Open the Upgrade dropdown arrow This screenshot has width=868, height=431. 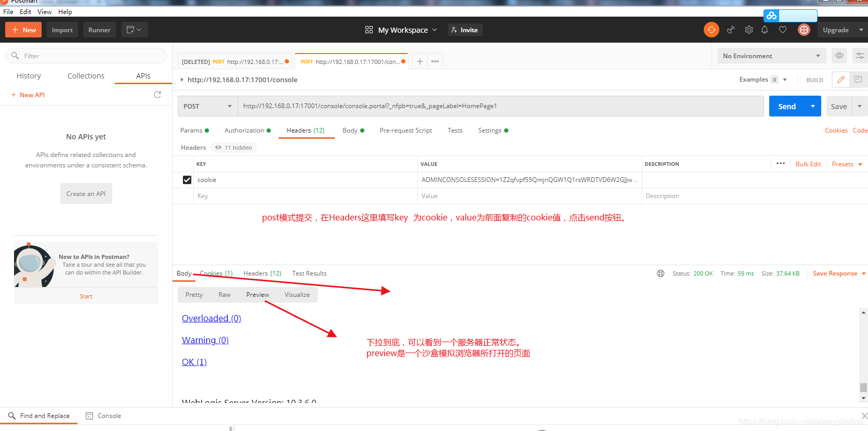click(861, 30)
